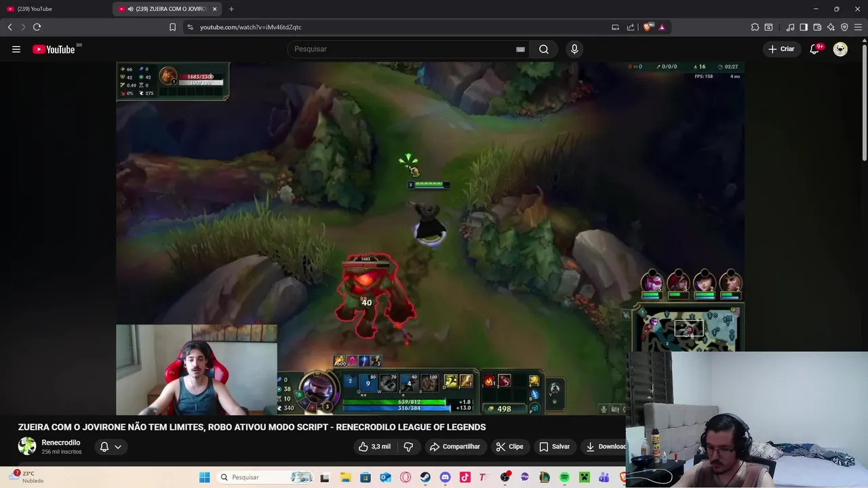Click the video player to pause playback
The height and width of the screenshot is (488, 868).
(x=430, y=238)
